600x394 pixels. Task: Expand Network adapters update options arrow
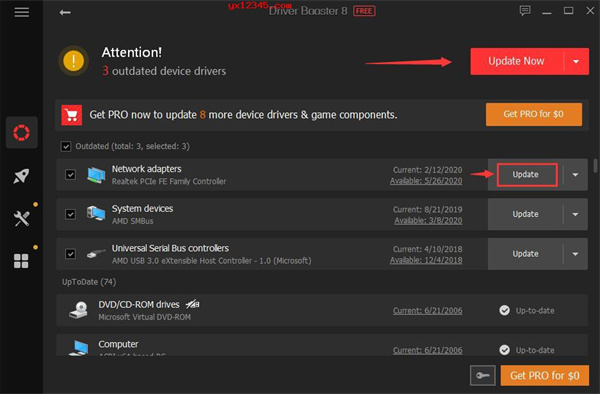point(576,175)
